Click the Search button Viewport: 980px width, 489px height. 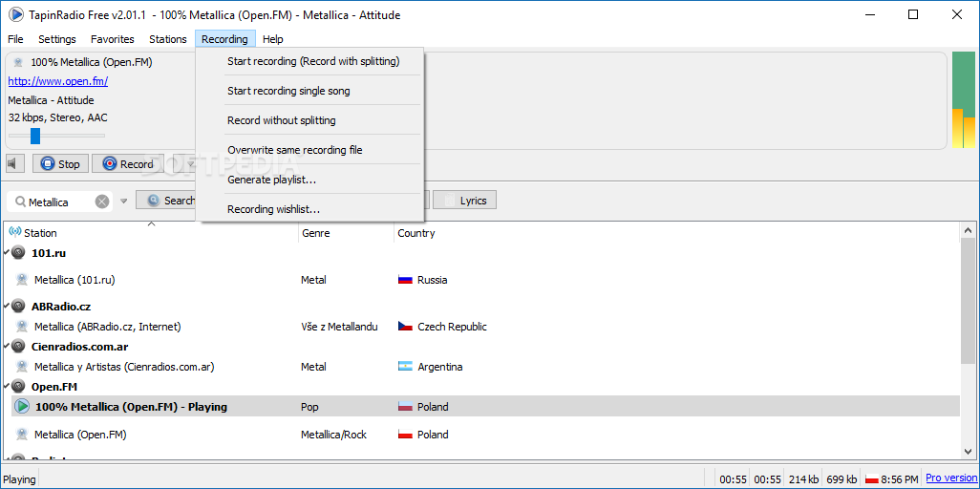click(165, 201)
